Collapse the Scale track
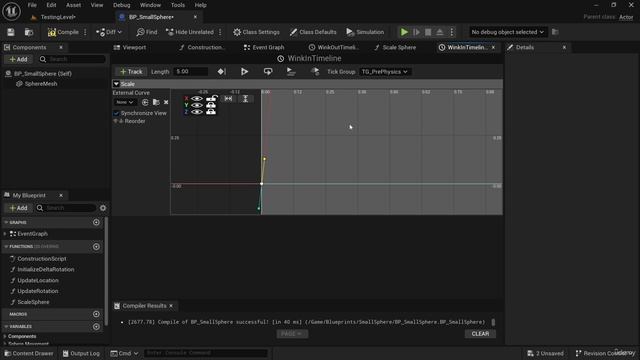Viewport: 640px width, 360px height. 116,84
